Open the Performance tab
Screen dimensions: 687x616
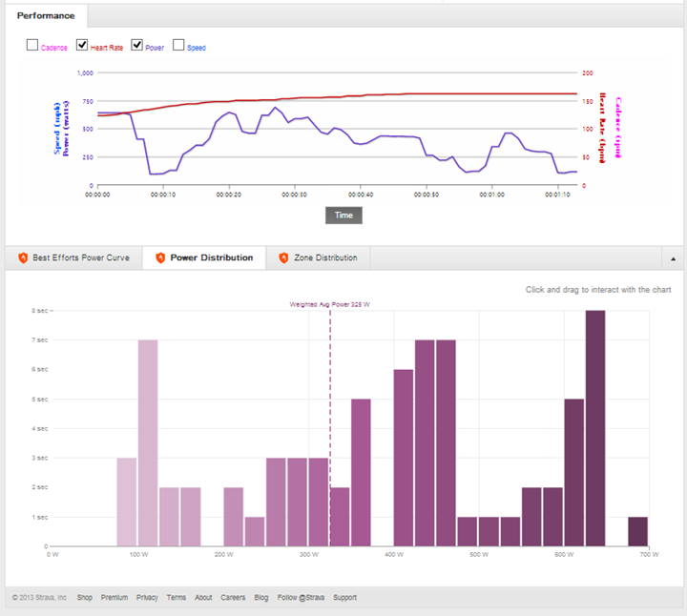coord(46,16)
